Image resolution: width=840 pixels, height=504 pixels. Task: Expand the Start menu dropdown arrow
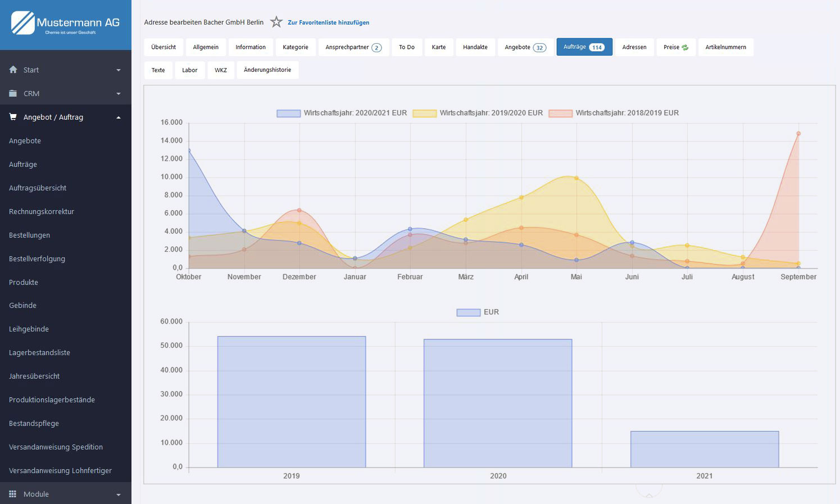tap(119, 70)
